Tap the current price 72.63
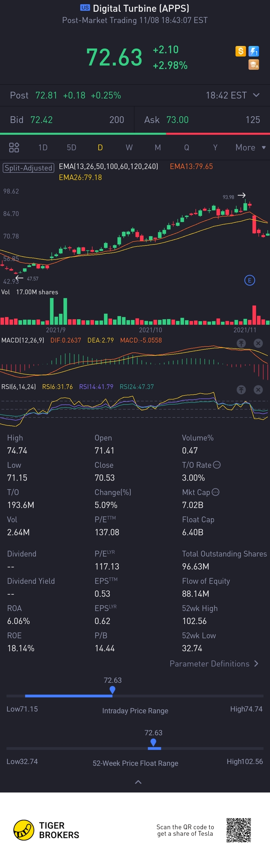Viewport: 270px width, 868px height. 114,57
